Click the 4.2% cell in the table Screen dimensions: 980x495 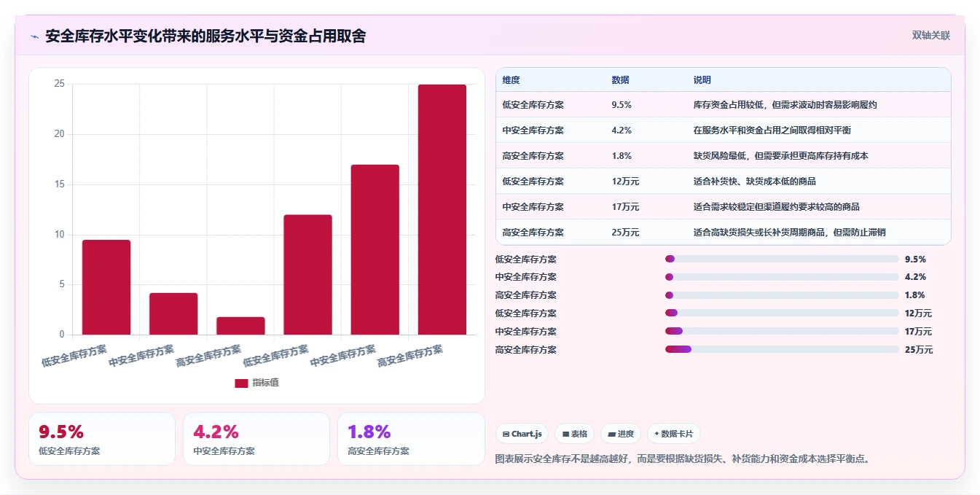tap(622, 130)
